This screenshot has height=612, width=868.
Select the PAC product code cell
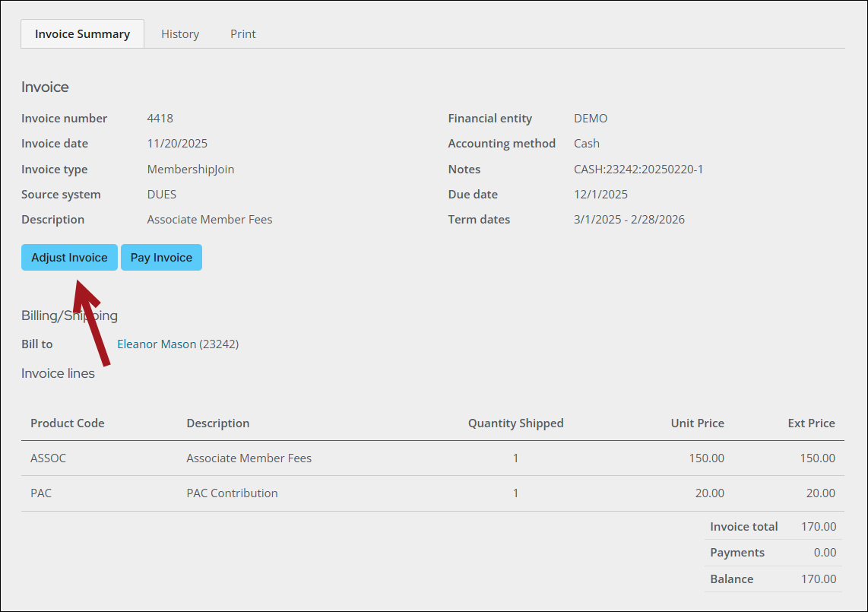pos(41,493)
